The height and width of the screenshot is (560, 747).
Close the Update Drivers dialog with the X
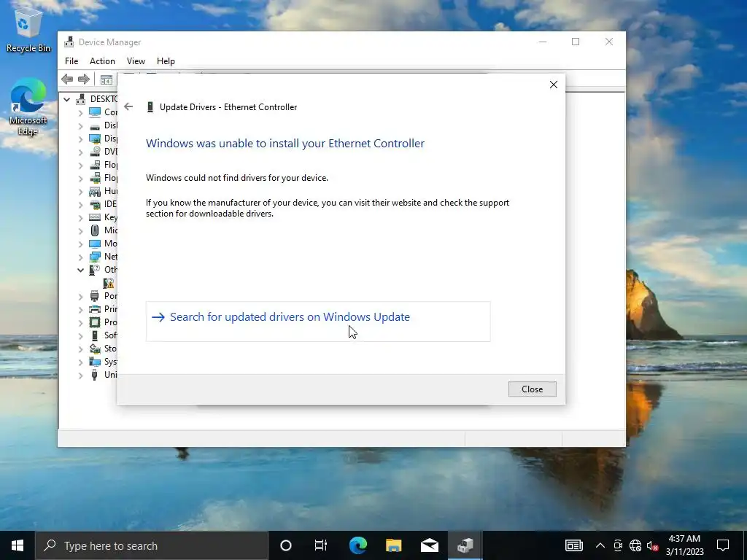[553, 85]
